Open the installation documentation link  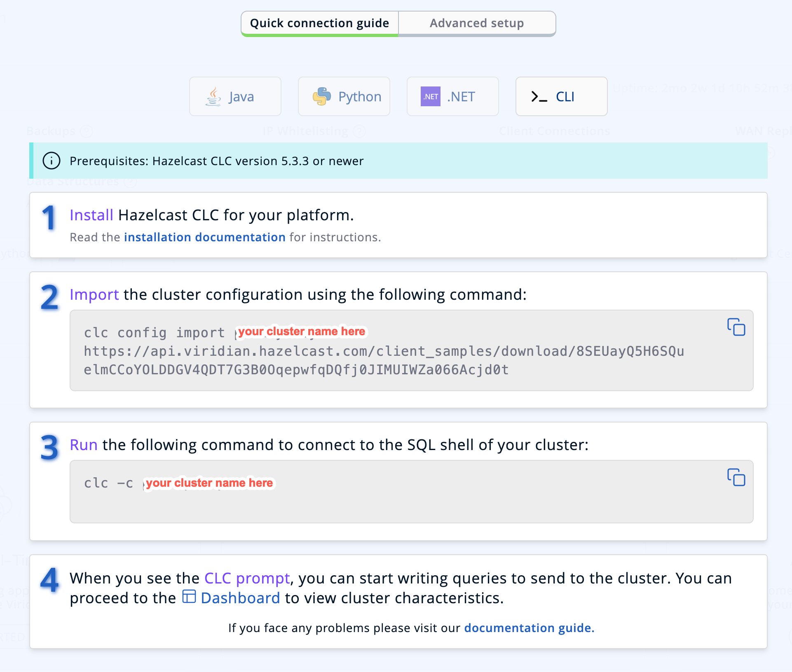pyautogui.click(x=205, y=237)
